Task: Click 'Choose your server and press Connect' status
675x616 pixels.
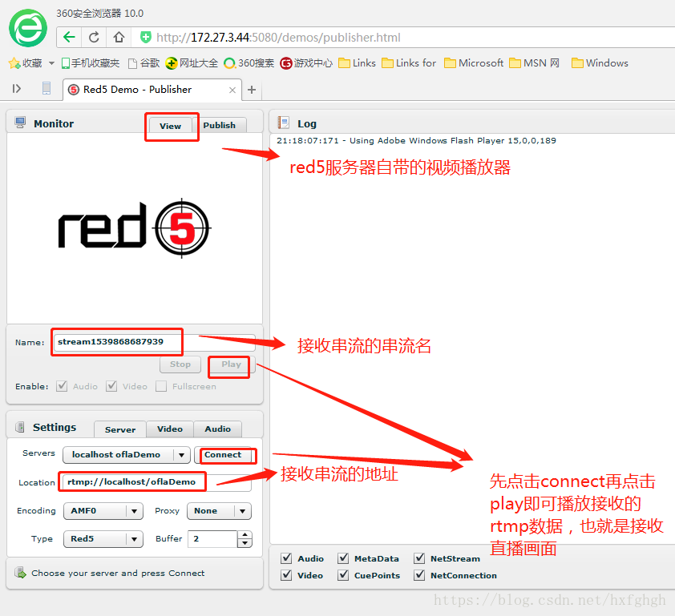Action: coord(118,573)
